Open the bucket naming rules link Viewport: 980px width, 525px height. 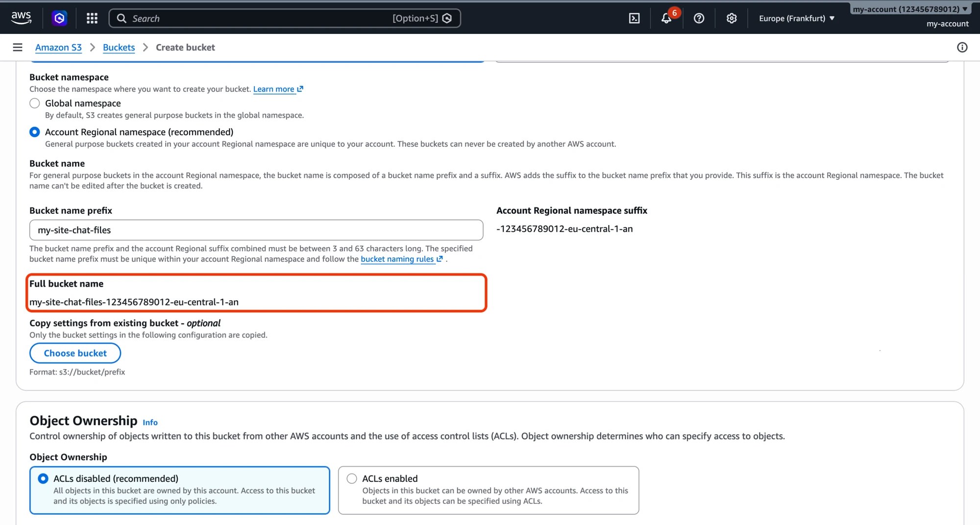coord(397,259)
